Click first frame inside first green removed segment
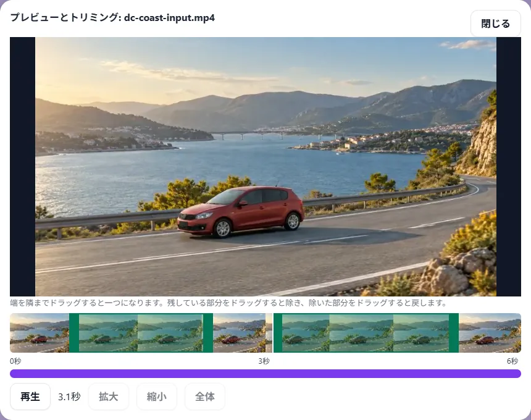531x420 pixels. [108, 333]
